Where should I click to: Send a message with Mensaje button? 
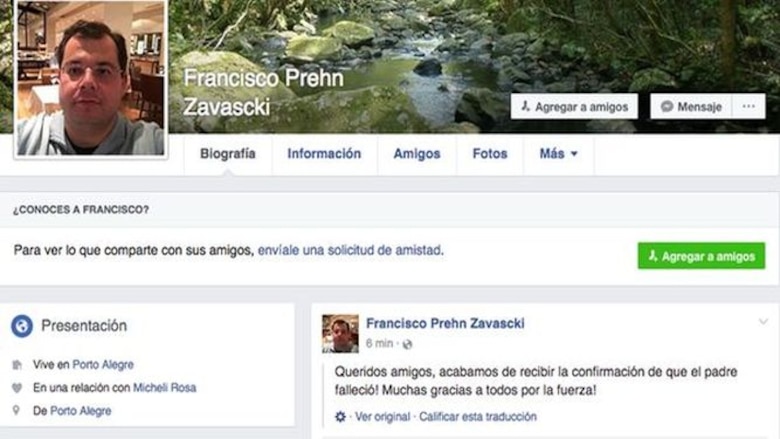[691, 106]
